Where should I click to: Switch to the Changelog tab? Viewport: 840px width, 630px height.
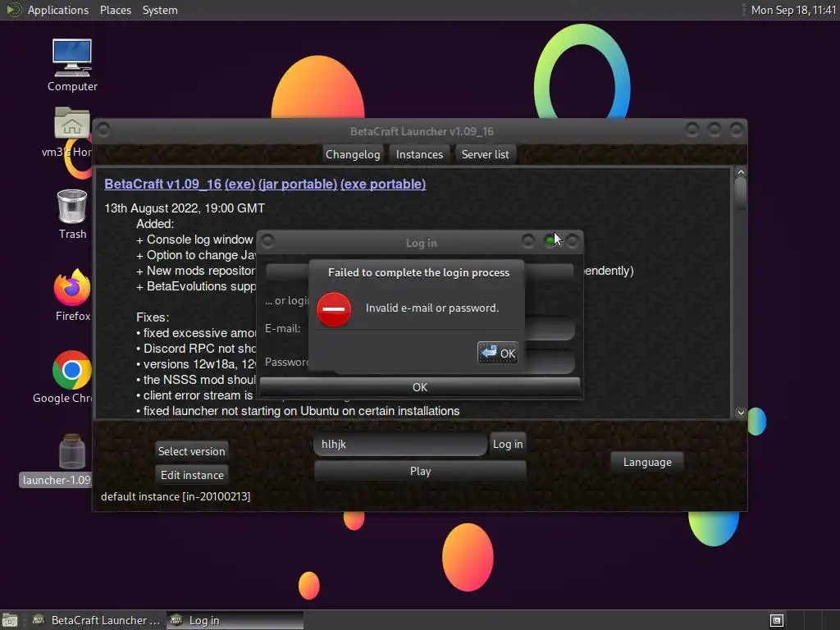click(353, 154)
